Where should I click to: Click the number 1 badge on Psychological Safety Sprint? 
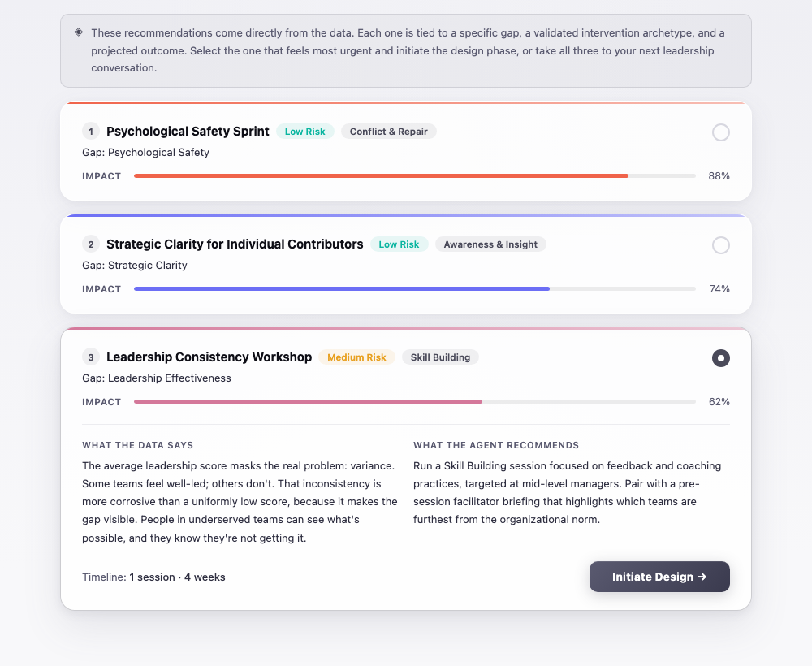click(x=91, y=131)
